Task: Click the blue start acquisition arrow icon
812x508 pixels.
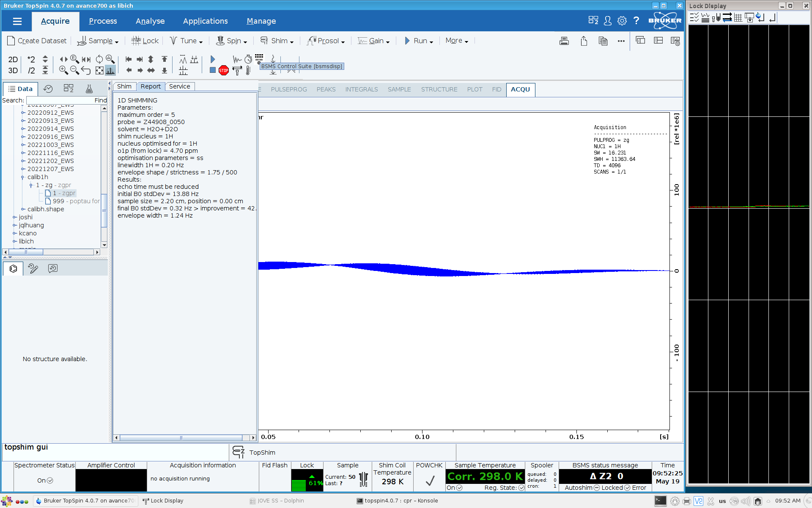Action: (213, 59)
